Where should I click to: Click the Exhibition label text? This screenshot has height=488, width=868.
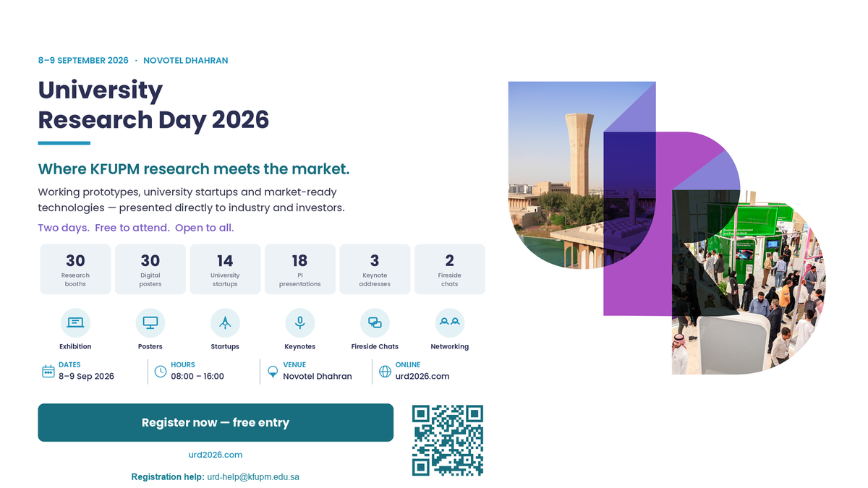[75, 346]
